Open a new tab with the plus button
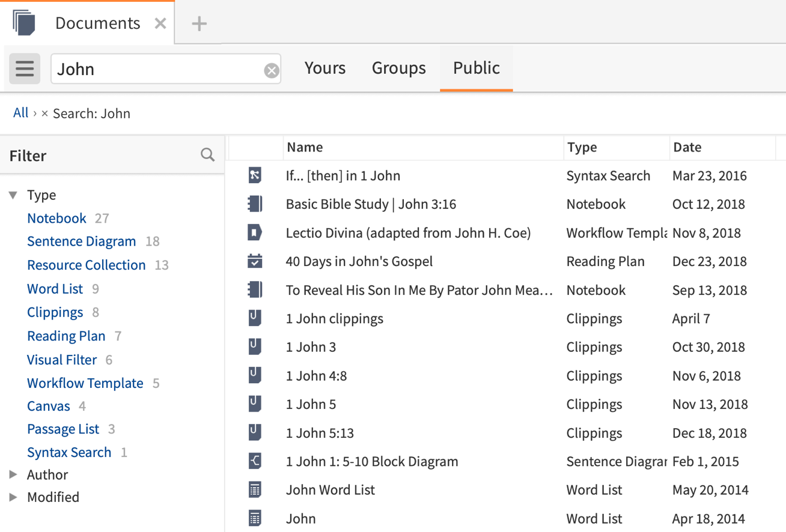Viewport: 786px width, 532px height. [x=198, y=23]
